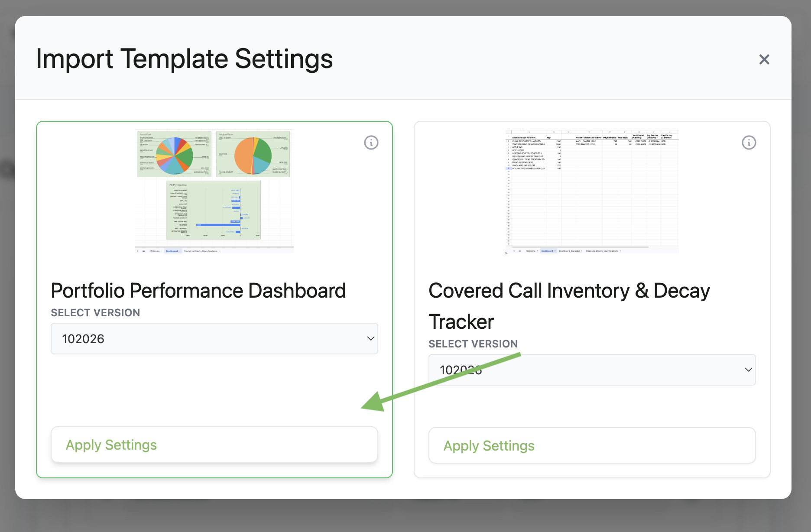
Task: Click the Welcome sheet tab in Portfolio preview
Action: pos(155,251)
